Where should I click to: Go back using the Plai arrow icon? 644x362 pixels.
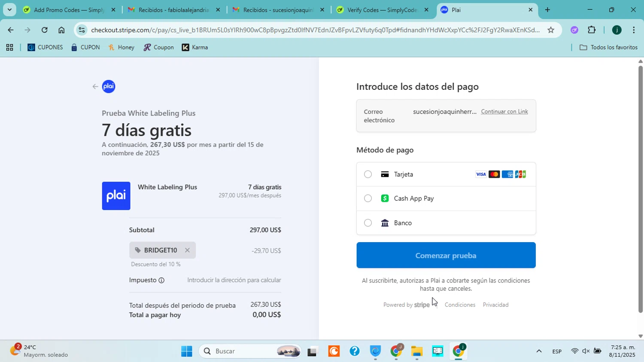95,87
